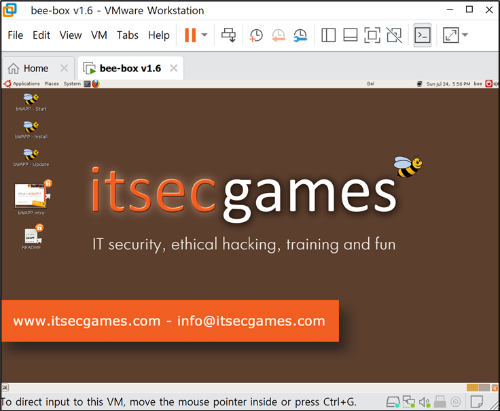
Task: Open the VM menu
Action: pyautogui.click(x=99, y=35)
